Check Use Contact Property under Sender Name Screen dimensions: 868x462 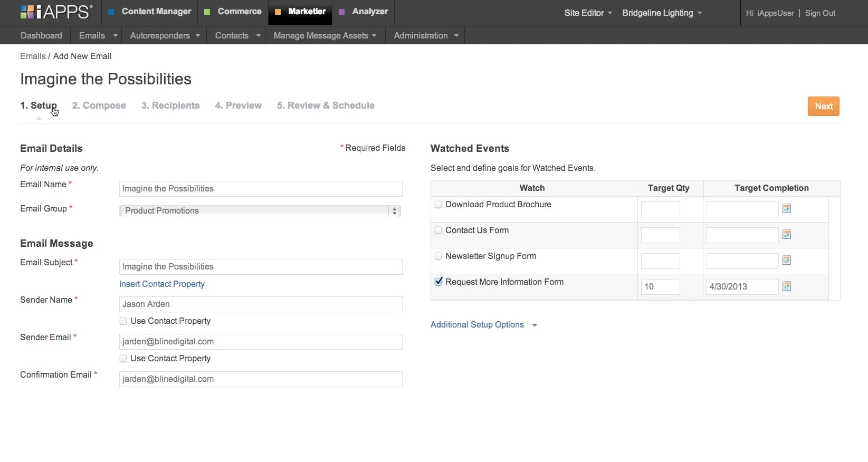[x=123, y=321]
